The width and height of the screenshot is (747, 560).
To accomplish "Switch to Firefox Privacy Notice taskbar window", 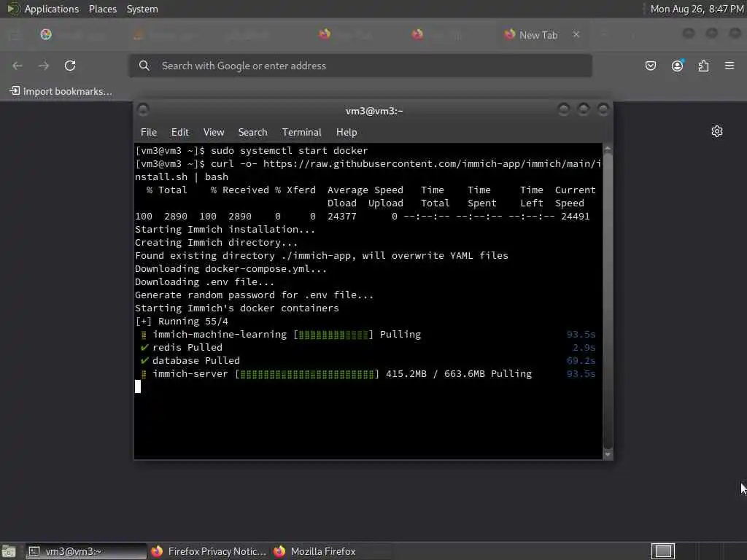I will 209,551.
